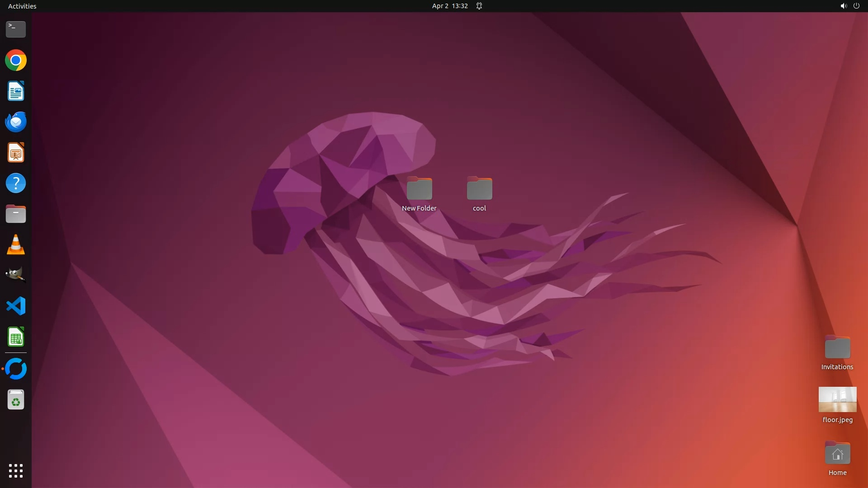The height and width of the screenshot is (488, 868).
Task: Launch Google Chrome from the dock
Action: click(16, 60)
